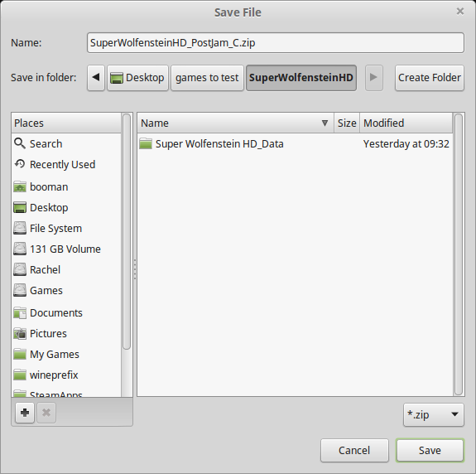Select Games volume label in Places
The height and width of the screenshot is (474, 476).
pyautogui.click(x=46, y=290)
